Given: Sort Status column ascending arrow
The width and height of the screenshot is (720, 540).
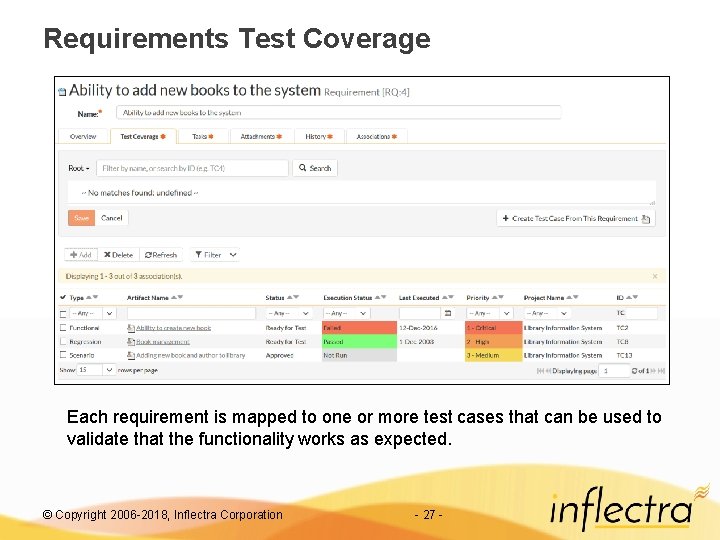Looking at the screenshot, I should point(289,297).
